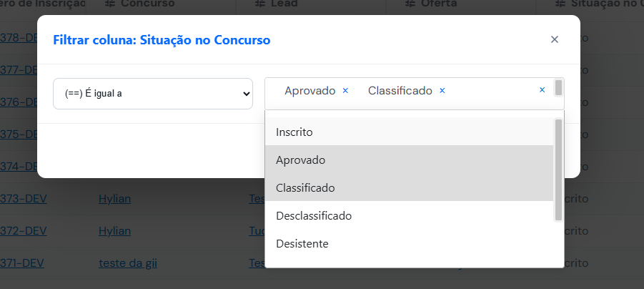The image size is (644, 289).
Task: Remove the Classificado tag from filter
Action: pos(442,91)
